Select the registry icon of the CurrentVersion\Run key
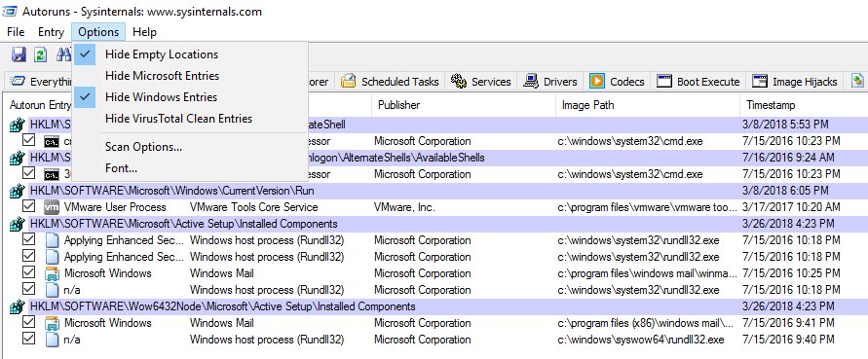The height and width of the screenshot is (359, 868). click(x=18, y=192)
